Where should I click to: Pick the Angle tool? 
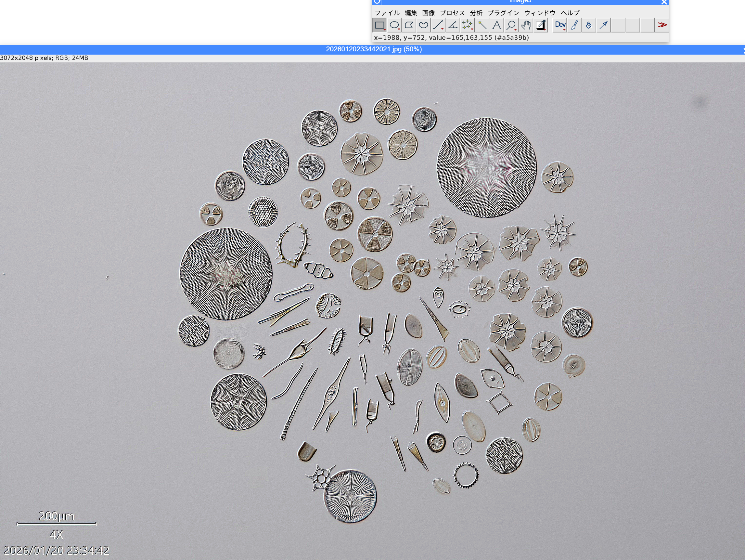pyautogui.click(x=453, y=25)
